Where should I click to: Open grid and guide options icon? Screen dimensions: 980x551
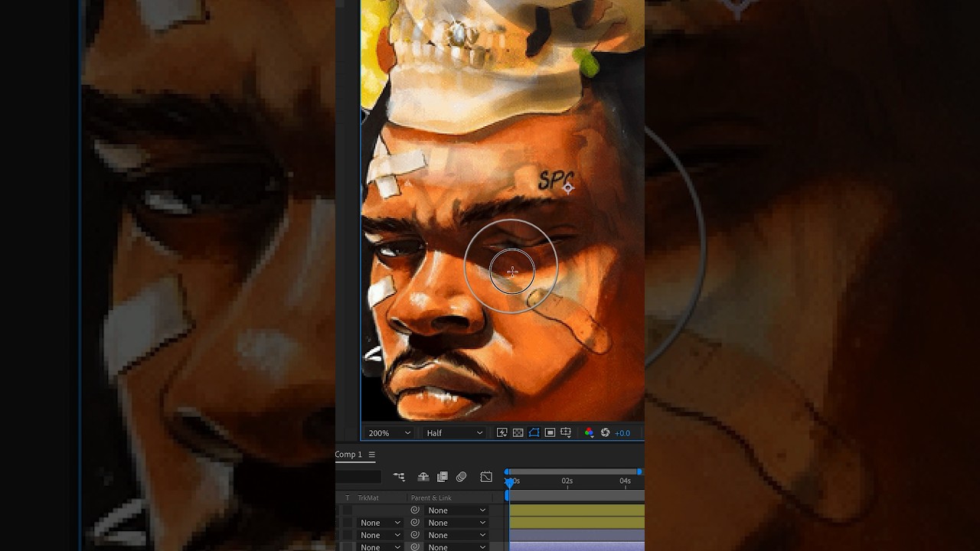[567, 433]
